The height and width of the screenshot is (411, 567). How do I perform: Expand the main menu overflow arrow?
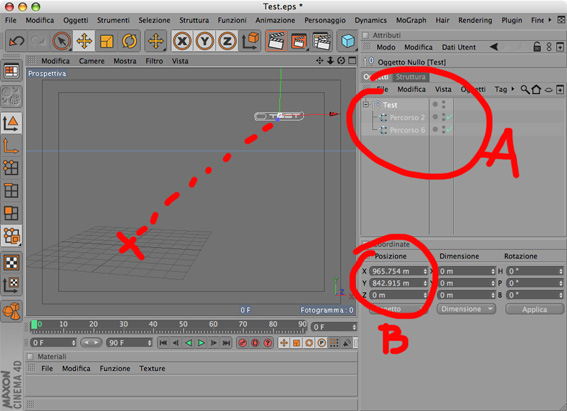(x=550, y=20)
